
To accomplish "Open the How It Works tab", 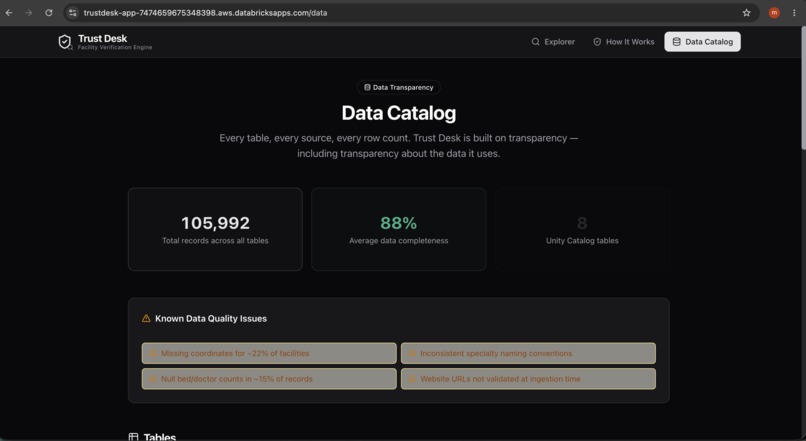I will [x=624, y=42].
